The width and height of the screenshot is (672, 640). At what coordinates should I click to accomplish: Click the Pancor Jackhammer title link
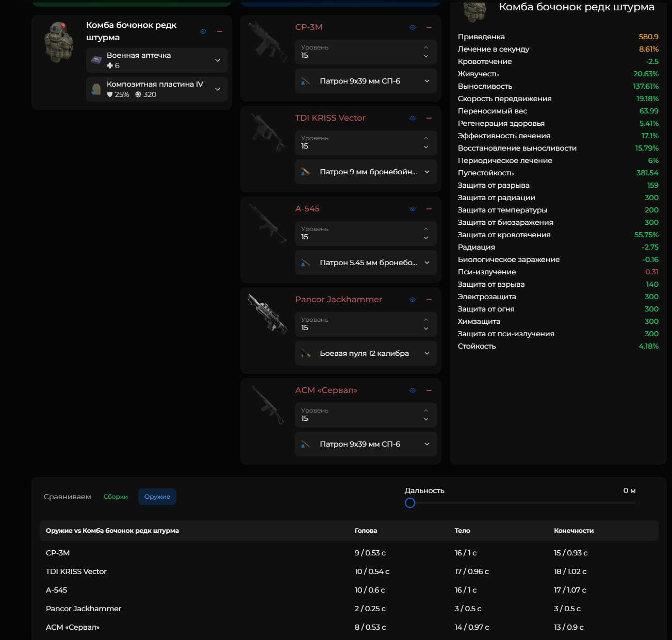[338, 300]
